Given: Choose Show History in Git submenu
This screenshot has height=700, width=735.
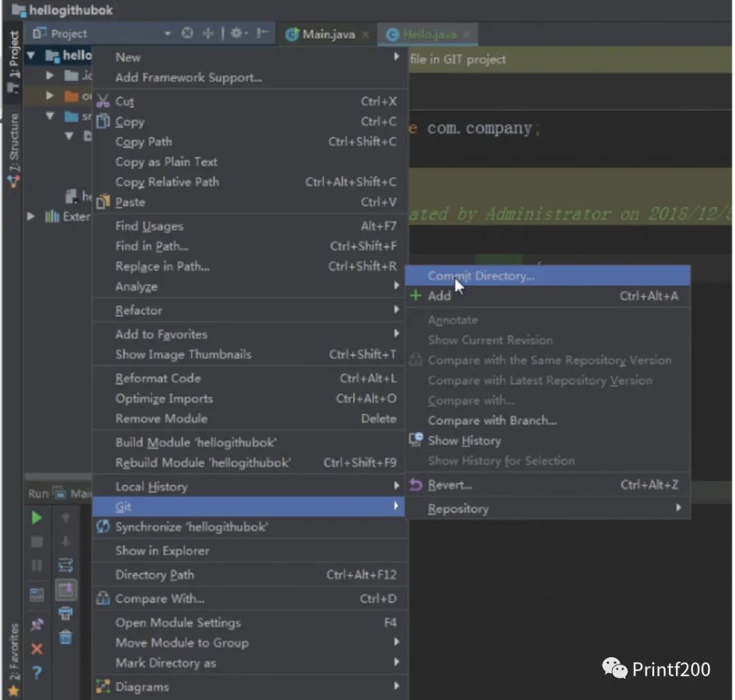Looking at the screenshot, I should click(x=547, y=440).
